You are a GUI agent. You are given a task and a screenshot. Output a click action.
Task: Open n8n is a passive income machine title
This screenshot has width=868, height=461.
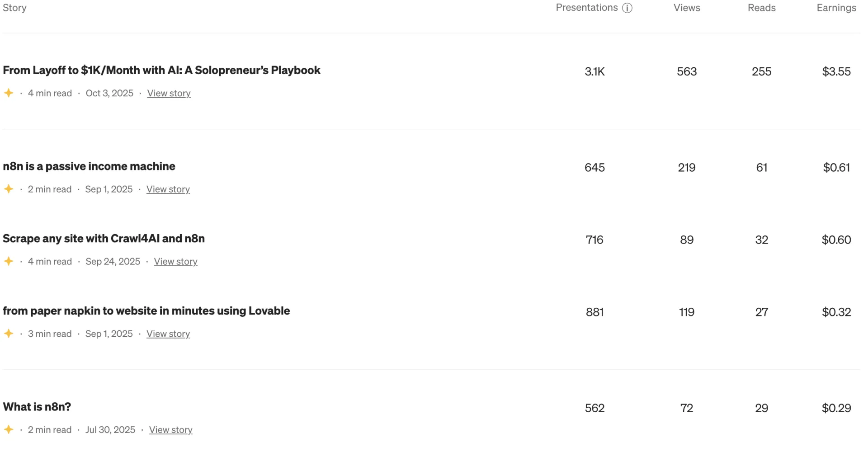click(x=89, y=166)
